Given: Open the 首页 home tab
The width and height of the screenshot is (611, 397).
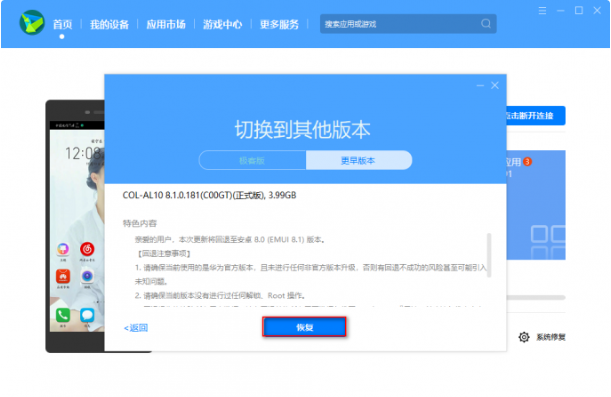Looking at the screenshot, I should coord(62,25).
